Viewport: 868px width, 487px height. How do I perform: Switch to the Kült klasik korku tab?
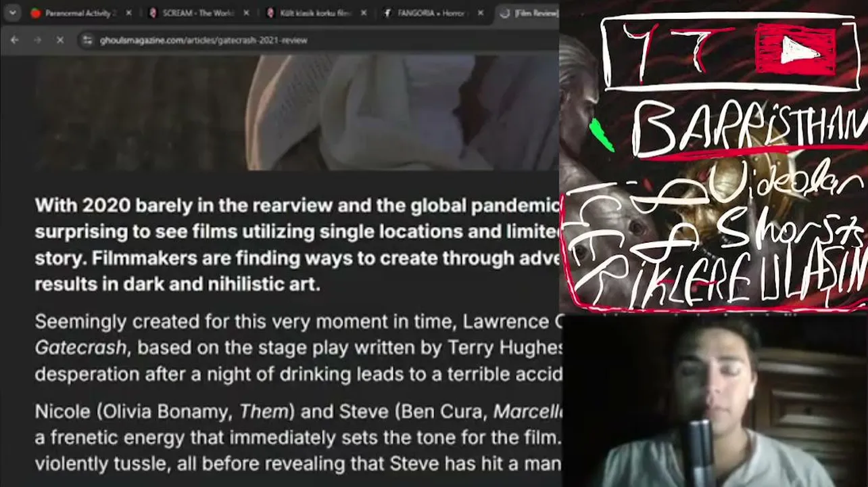click(318, 13)
